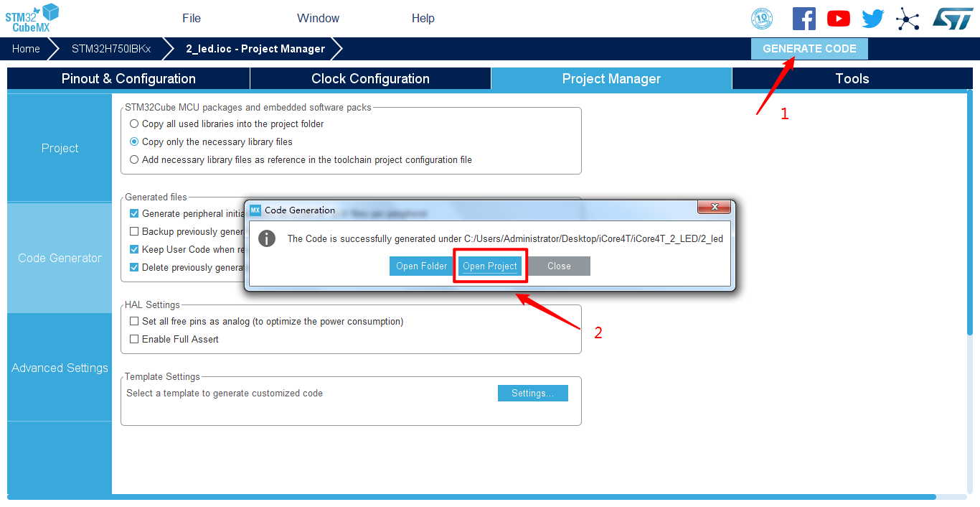Select Add necessary library files as reference
The width and height of the screenshot is (980, 507).
coord(301,159)
